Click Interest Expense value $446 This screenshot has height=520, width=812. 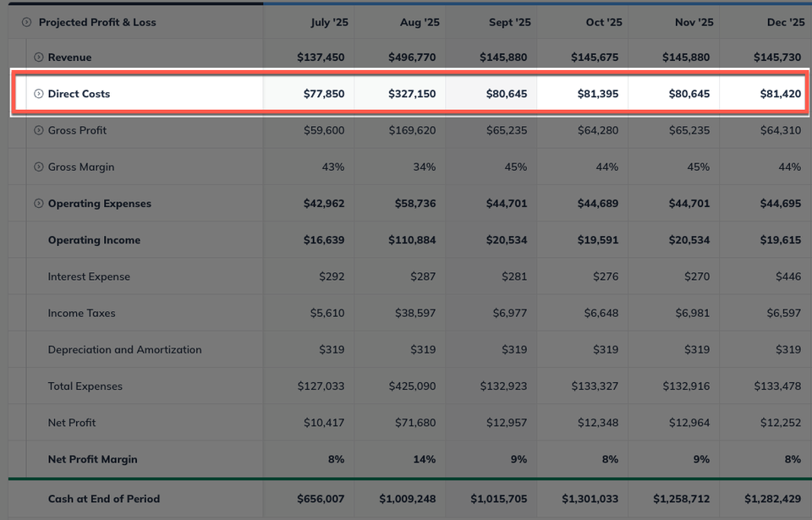click(788, 276)
